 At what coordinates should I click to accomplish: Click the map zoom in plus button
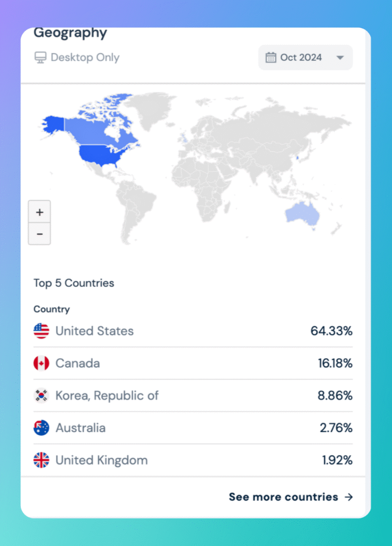click(x=39, y=212)
